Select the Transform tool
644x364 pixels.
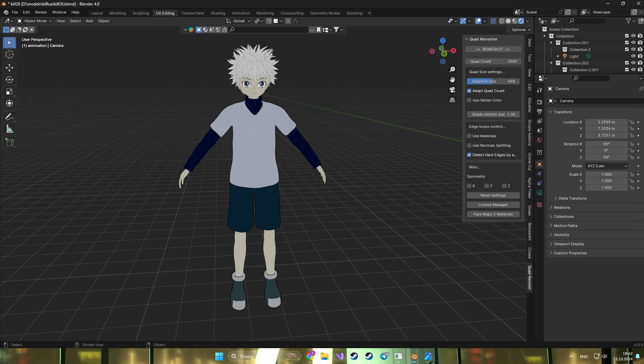coord(9,103)
